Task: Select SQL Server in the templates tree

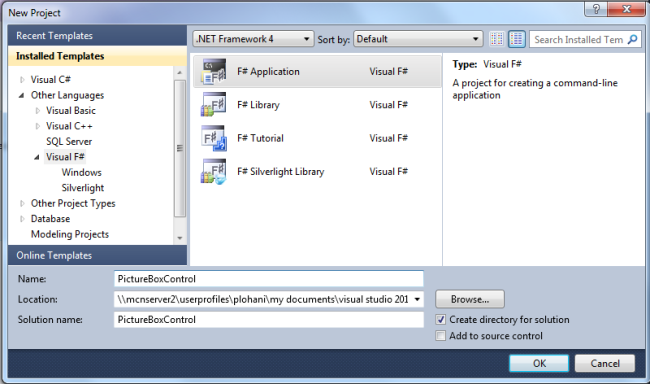Action: point(69,141)
